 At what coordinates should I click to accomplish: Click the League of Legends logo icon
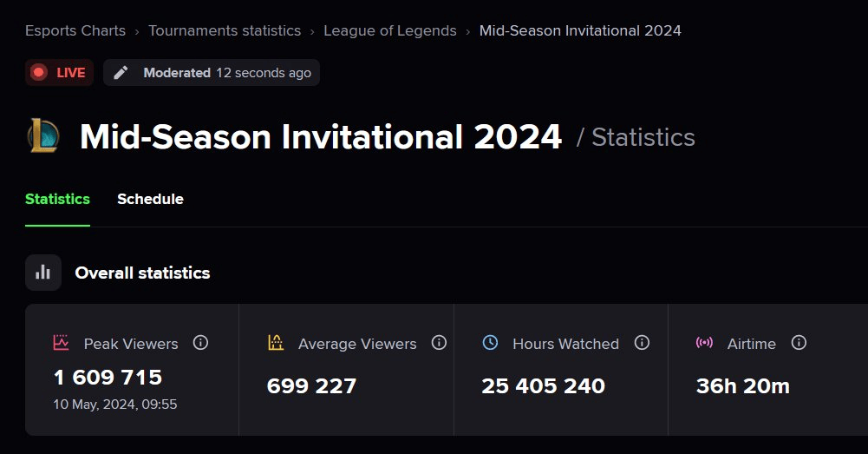pyautogui.click(x=43, y=136)
